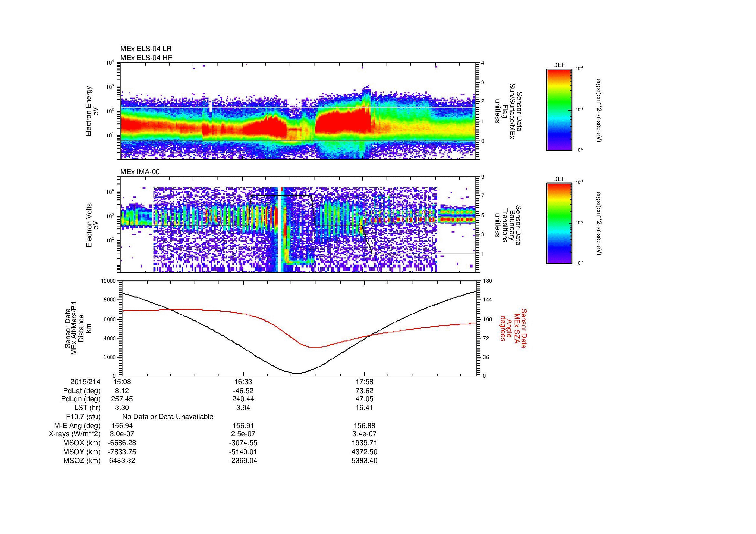Click the 'Electron Energy eV' axis label

coord(92,111)
